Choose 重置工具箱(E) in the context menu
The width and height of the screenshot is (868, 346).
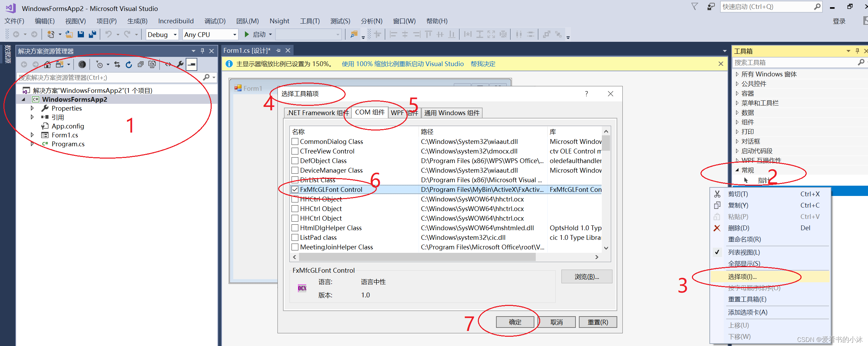coord(770,299)
